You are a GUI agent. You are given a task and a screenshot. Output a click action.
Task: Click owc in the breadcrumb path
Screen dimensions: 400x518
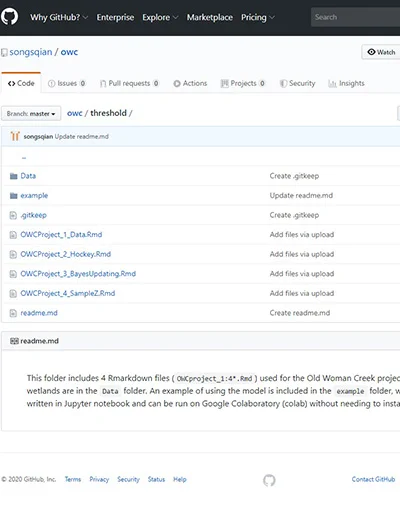[x=75, y=113]
